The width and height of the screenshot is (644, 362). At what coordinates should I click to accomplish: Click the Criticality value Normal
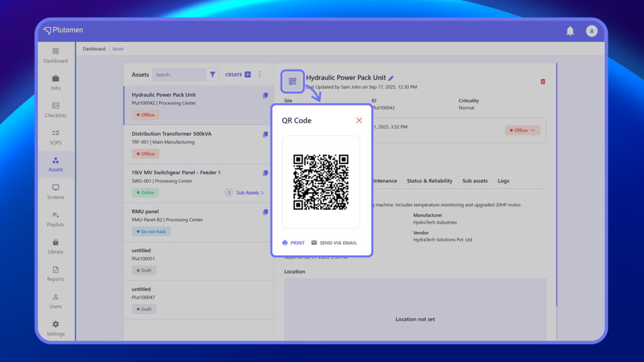[466, 108]
